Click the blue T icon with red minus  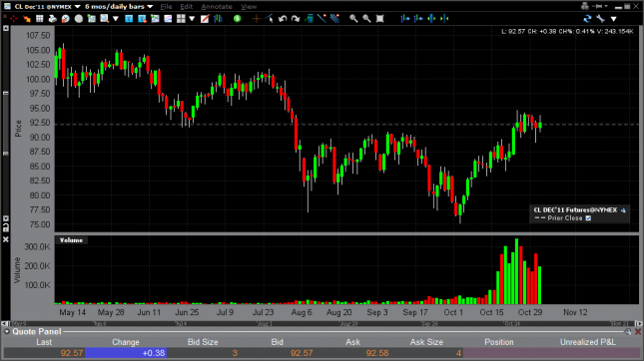[x=142, y=19]
